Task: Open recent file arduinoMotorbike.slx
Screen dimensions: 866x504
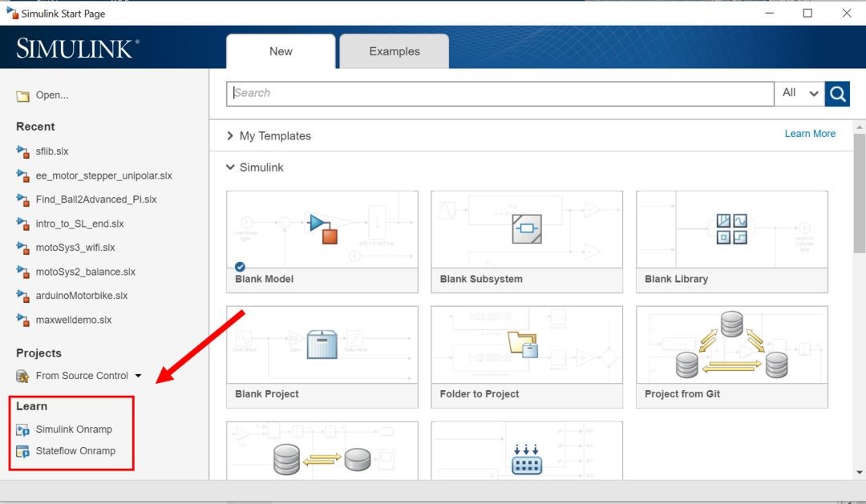Action: (82, 296)
